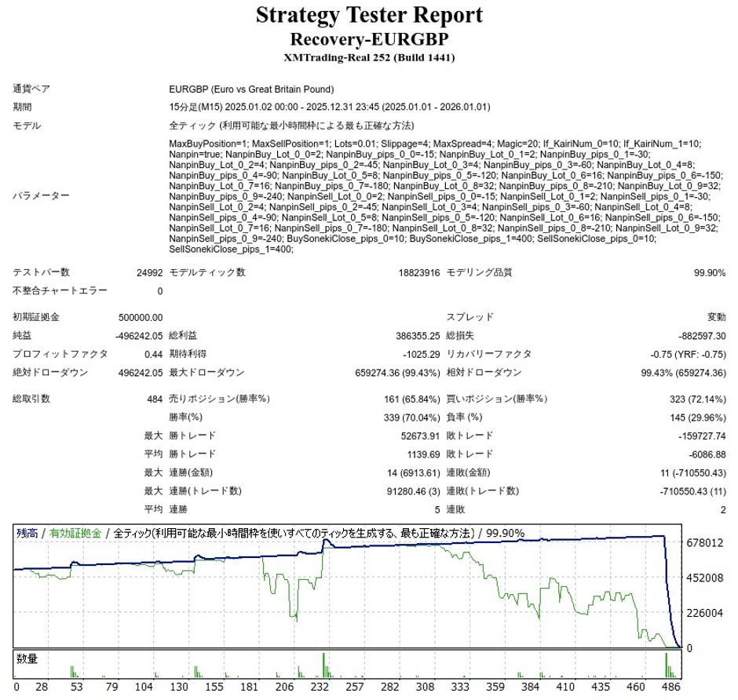The width and height of the screenshot is (738, 700).
Task: Select long positions 323 (72.14%)
Action: [x=697, y=399]
